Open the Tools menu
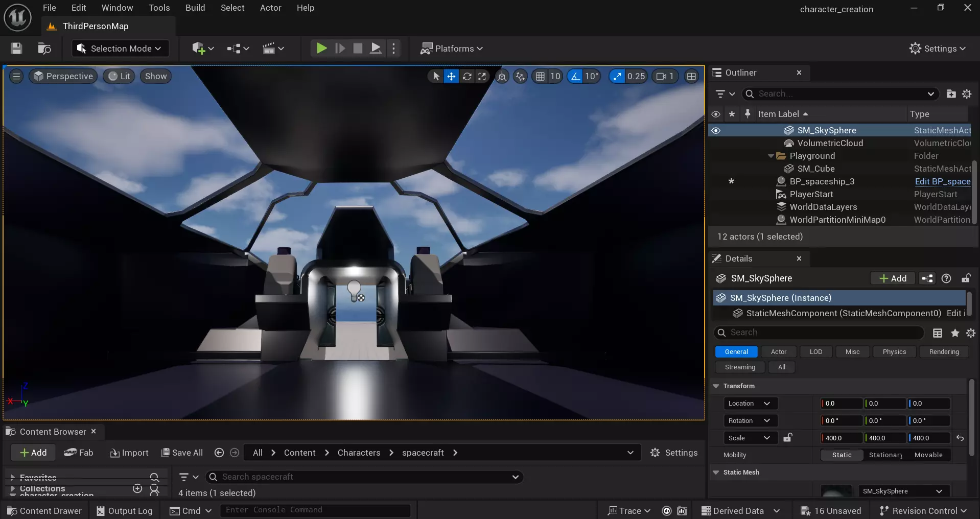 pyautogui.click(x=159, y=8)
